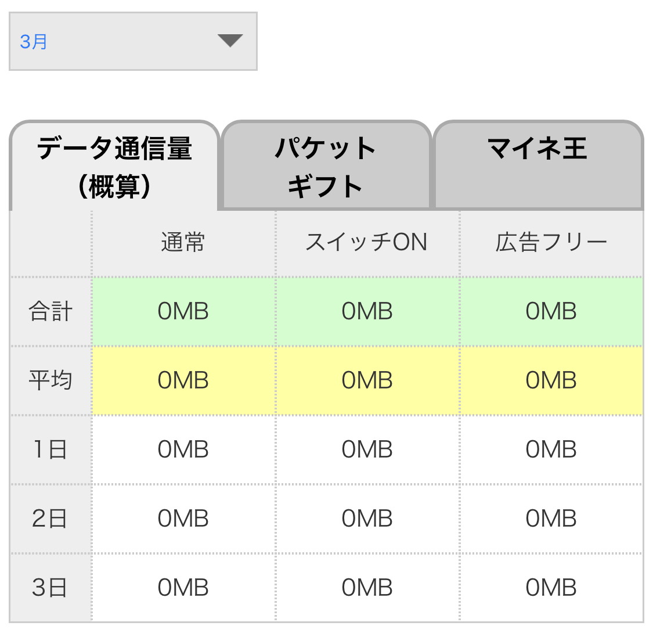653x644 pixels.
Task: Select the 平均 row label
Action: click(50, 381)
